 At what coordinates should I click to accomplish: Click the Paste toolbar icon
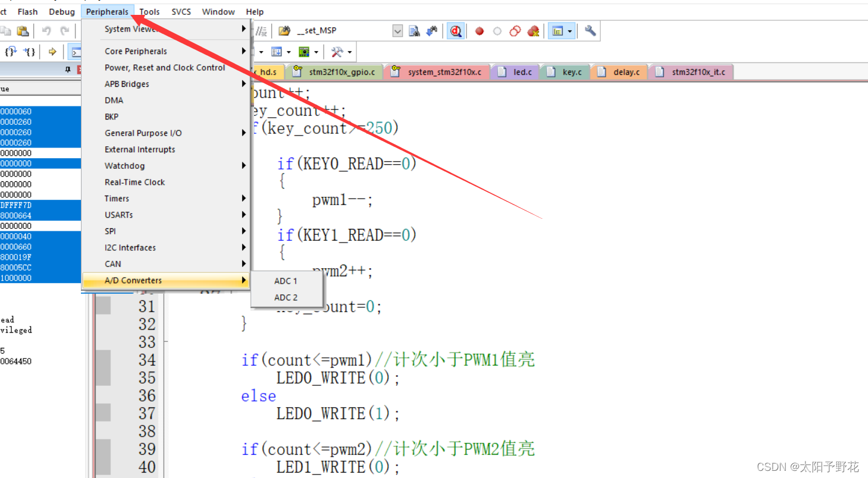pos(23,31)
